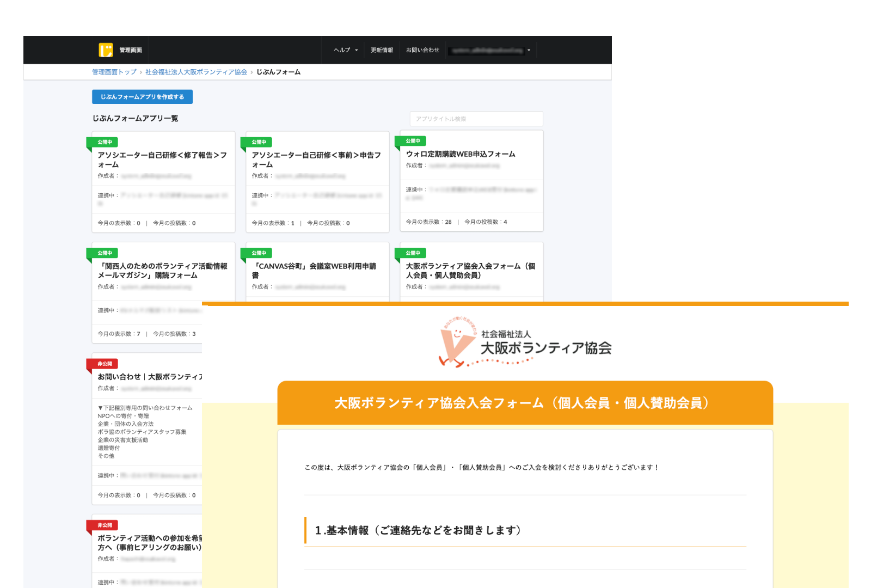Click the 非公開 ribbon on ボランティア活動への参加 card
Image resolution: width=871 pixels, height=588 pixels.
click(x=105, y=525)
